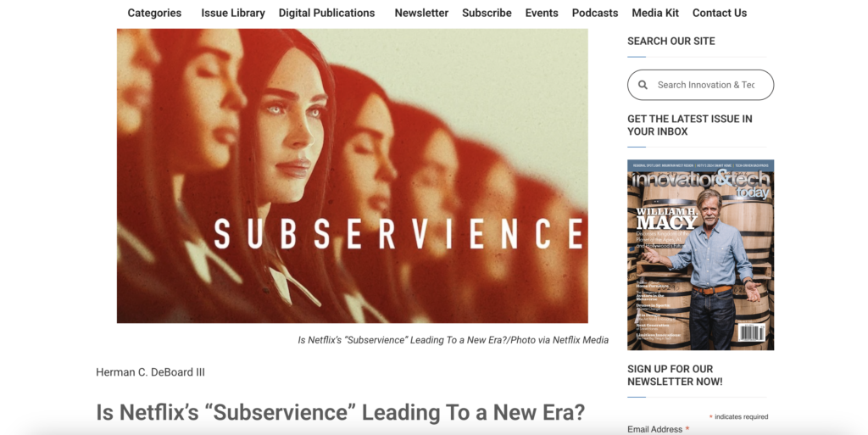
Task: Click the Subservience article hero image
Action: (x=352, y=176)
